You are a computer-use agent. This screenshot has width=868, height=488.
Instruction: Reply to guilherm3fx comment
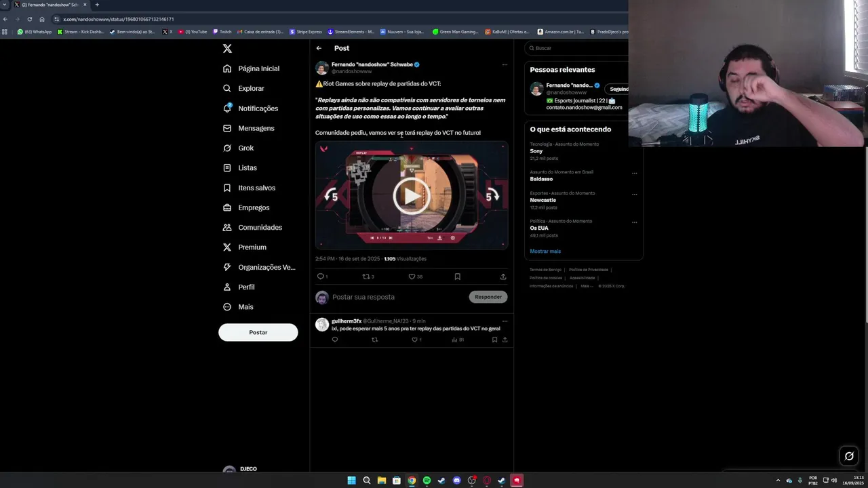334,340
